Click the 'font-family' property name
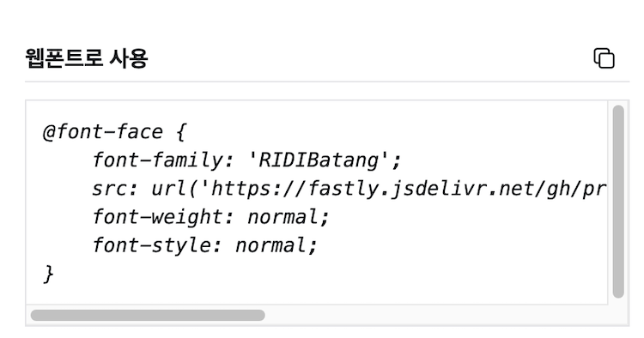The image size is (644, 338). pos(157,160)
